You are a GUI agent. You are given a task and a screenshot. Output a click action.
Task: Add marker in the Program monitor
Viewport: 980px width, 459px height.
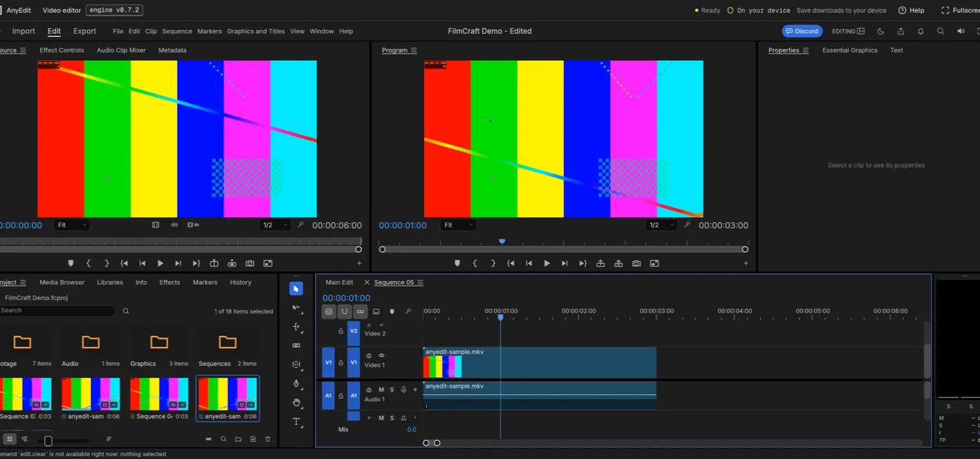tap(457, 264)
